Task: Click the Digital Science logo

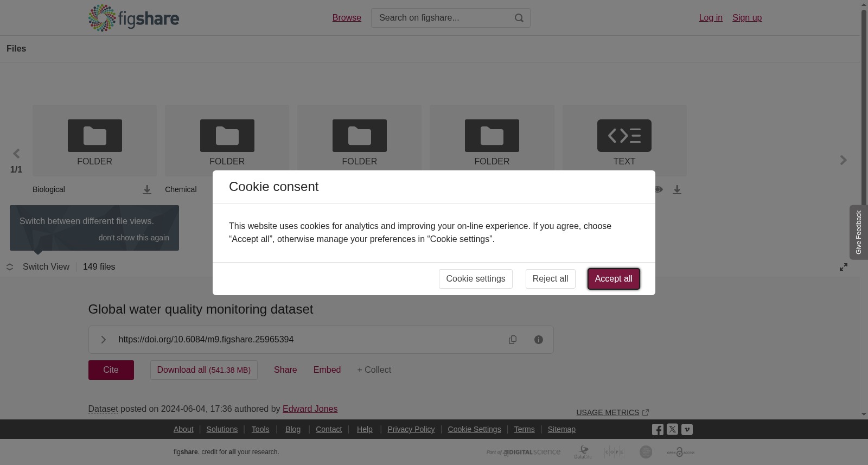Action: pyautogui.click(x=524, y=452)
